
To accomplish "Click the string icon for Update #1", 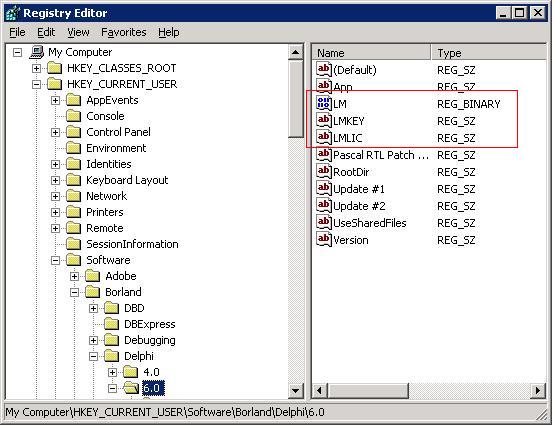I will click(x=324, y=188).
